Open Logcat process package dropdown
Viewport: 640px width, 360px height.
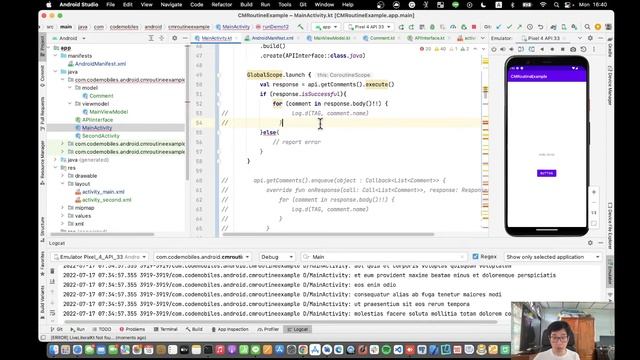(202, 257)
